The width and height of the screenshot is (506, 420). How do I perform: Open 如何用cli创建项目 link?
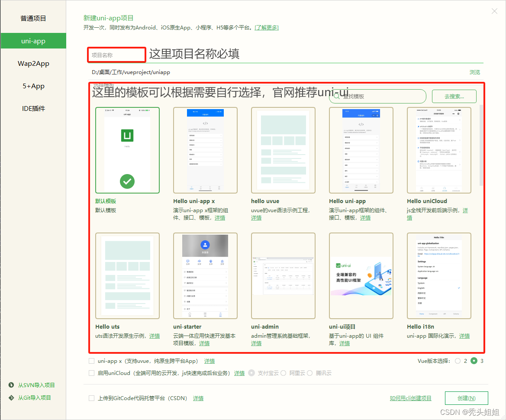point(410,398)
